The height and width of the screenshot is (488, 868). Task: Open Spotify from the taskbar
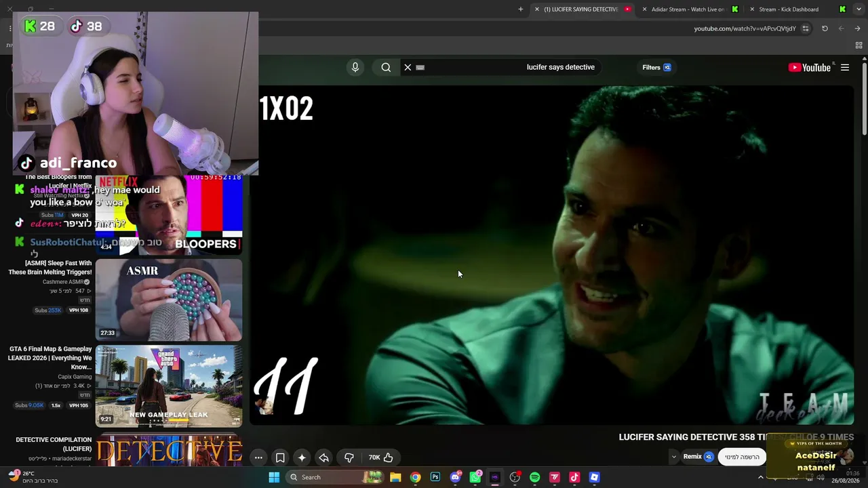pos(534,477)
